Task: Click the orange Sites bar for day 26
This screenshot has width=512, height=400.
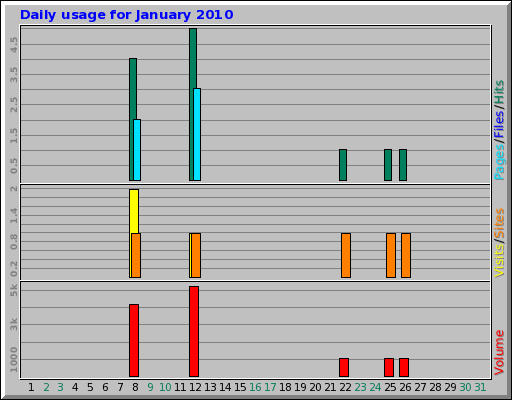Action: [406, 255]
